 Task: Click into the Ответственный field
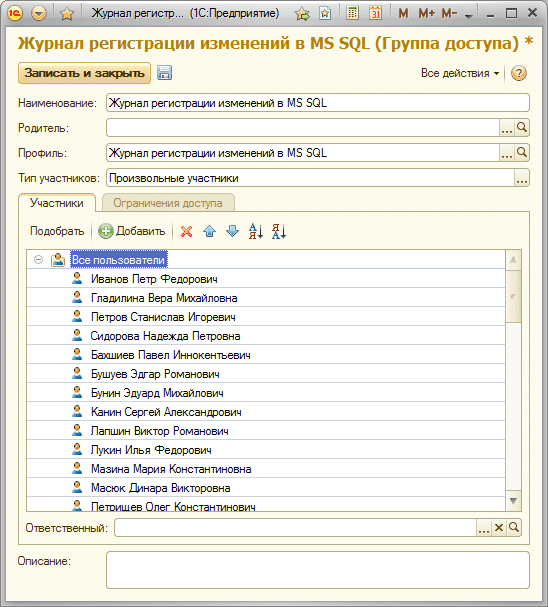click(295, 528)
